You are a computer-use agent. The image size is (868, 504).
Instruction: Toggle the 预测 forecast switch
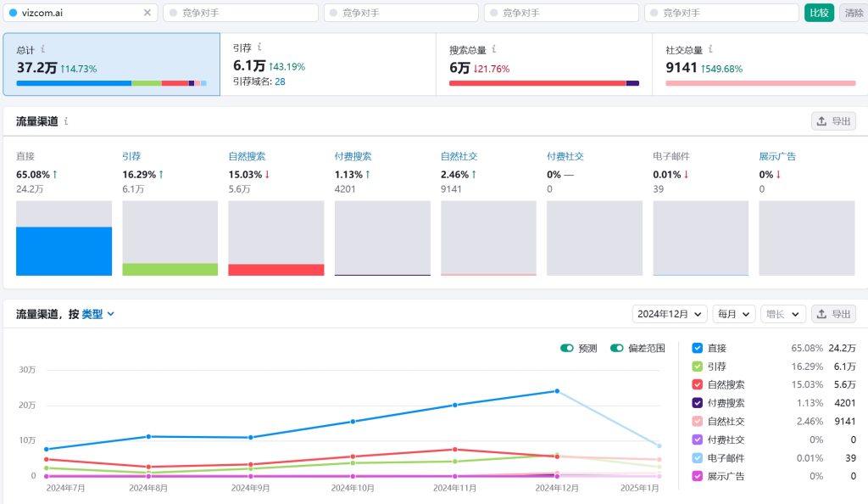pos(567,348)
